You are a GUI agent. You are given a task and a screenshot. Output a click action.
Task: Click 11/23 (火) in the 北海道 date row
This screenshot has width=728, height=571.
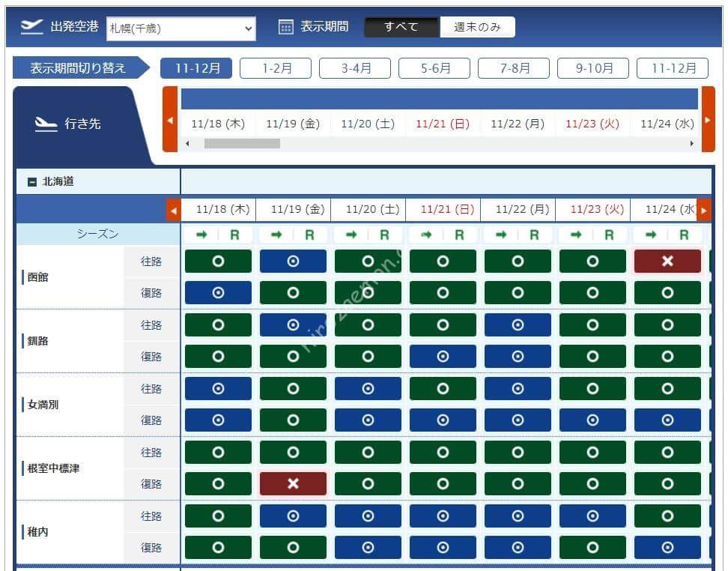[x=597, y=210]
